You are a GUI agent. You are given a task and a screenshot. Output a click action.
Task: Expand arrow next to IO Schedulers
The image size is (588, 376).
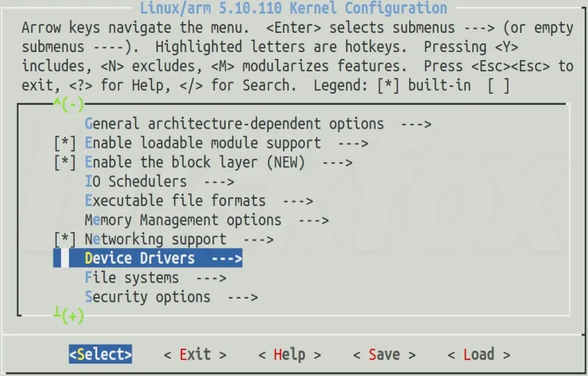pyautogui.click(x=219, y=181)
